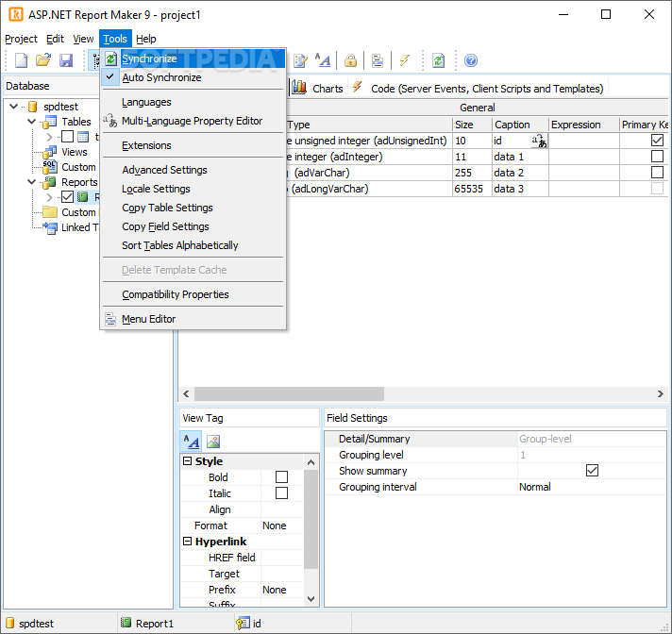Open the Format value None dropdown
This screenshot has height=634, width=672.
click(x=281, y=526)
